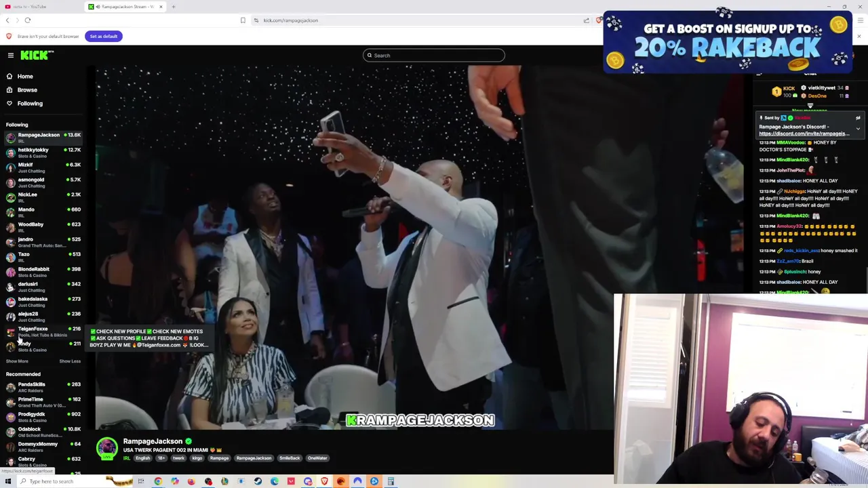
Task: Switch to the YouTube browser tab
Action: tap(41, 7)
